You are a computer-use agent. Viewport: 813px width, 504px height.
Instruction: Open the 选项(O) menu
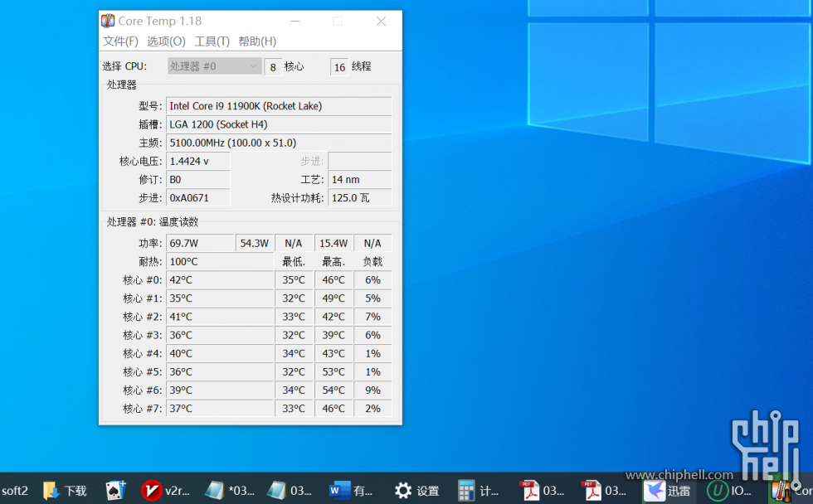(166, 41)
